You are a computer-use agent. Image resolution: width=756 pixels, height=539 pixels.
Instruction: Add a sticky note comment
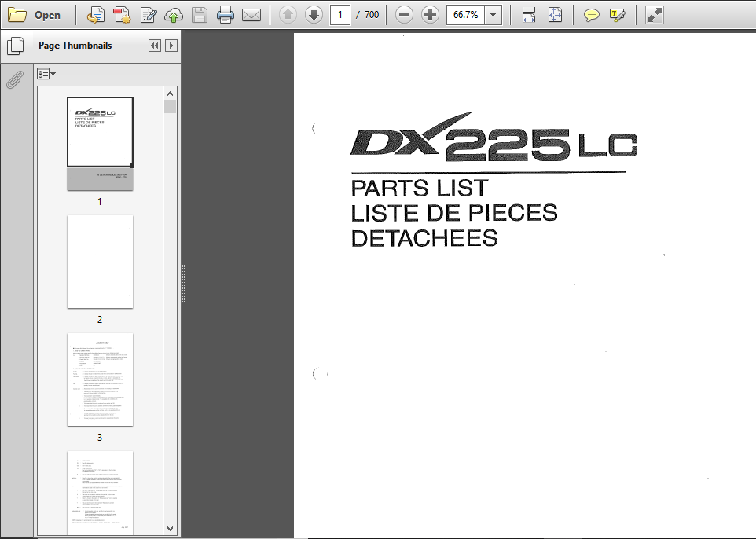pyautogui.click(x=591, y=16)
